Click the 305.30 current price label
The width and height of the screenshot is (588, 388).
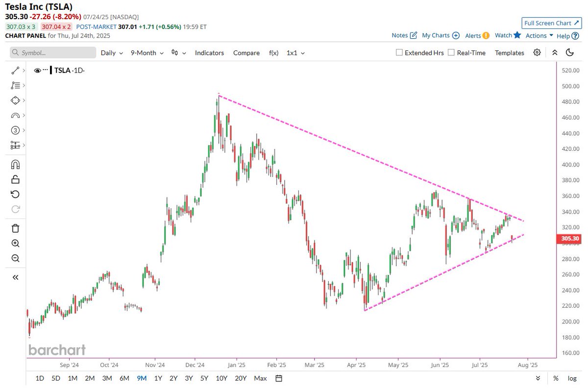pyautogui.click(x=569, y=239)
